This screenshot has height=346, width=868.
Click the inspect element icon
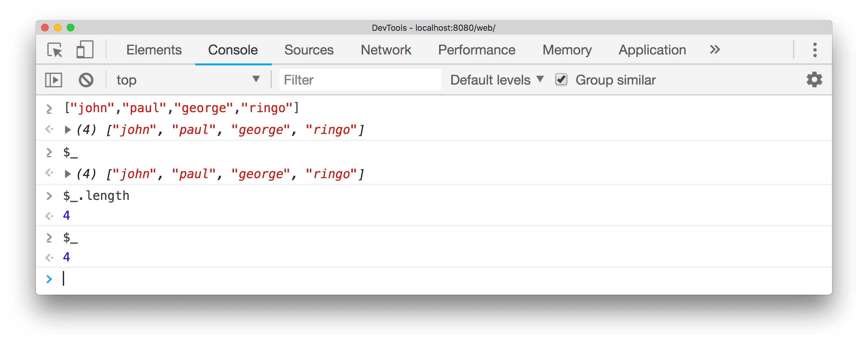[55, 50]
